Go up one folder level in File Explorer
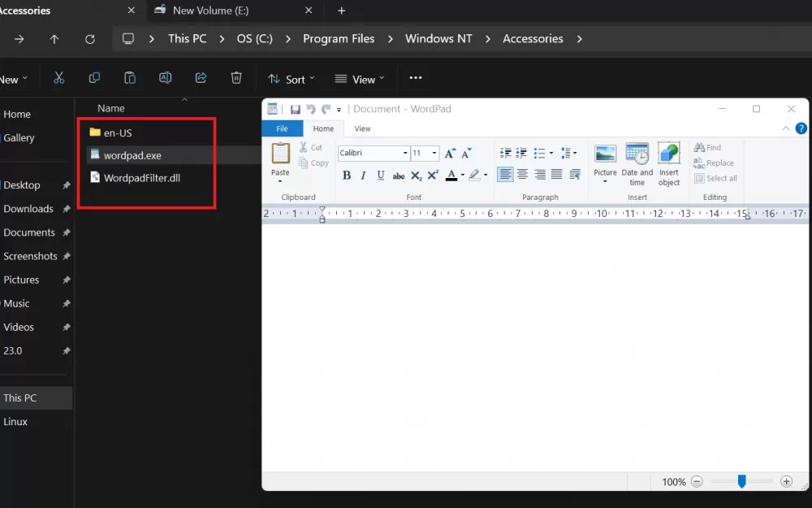812x508 pixels. click(54, 39)
